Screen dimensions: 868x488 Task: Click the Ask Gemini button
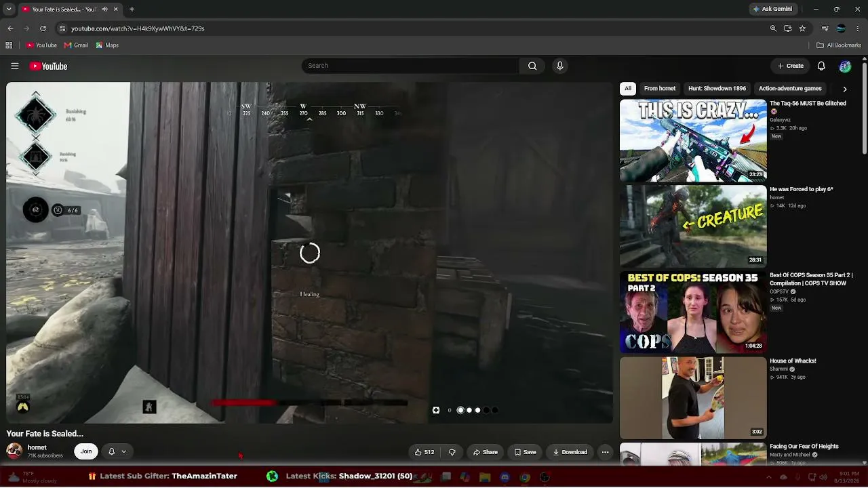(x=772, y=9)
